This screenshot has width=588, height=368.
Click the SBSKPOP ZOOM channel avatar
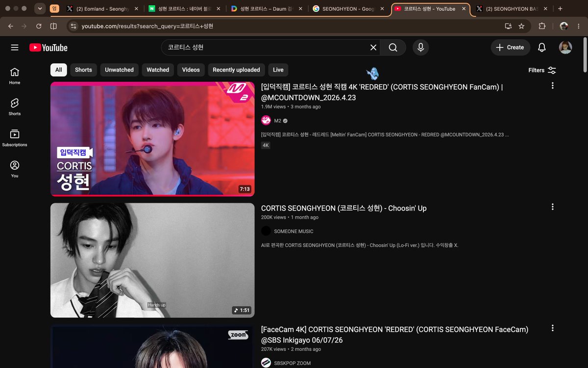266,363
